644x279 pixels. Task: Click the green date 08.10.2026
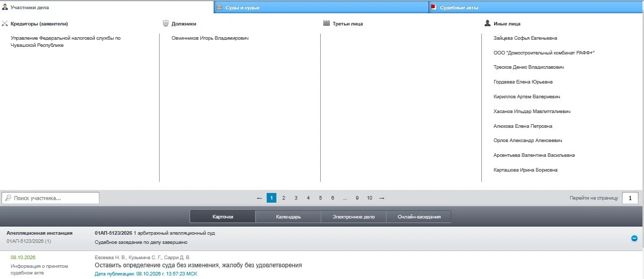pos(23,258)
